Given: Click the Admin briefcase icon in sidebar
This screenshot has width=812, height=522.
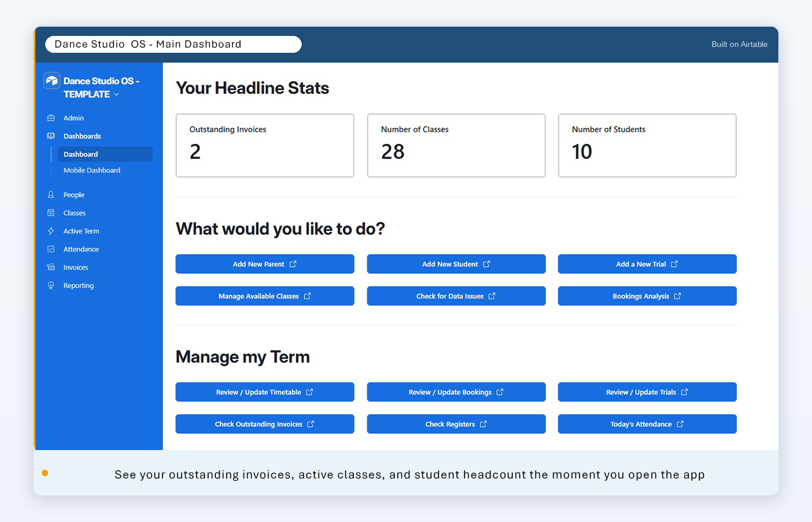Looking at the screenshot, I should tap(51, 118).
